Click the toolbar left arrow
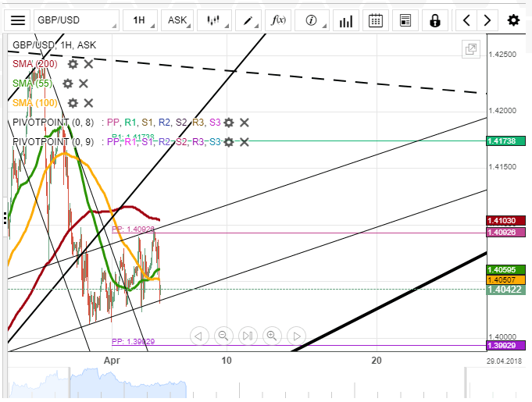This screenshot has height=402, width=532. coord(466,20)
